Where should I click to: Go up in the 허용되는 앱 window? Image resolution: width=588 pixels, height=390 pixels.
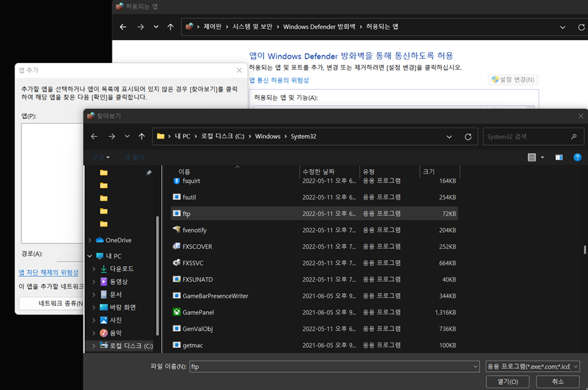(x=171, y=27)
